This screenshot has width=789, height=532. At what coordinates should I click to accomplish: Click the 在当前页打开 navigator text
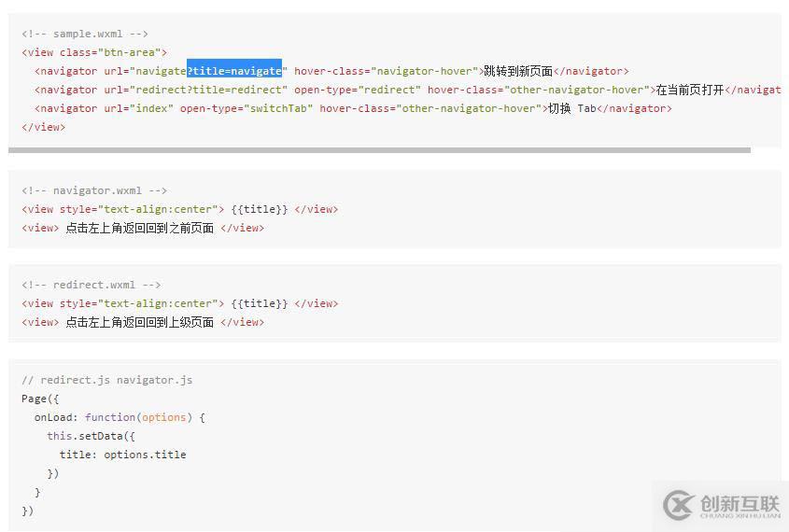pyautogui.click(x=689, y=90)
